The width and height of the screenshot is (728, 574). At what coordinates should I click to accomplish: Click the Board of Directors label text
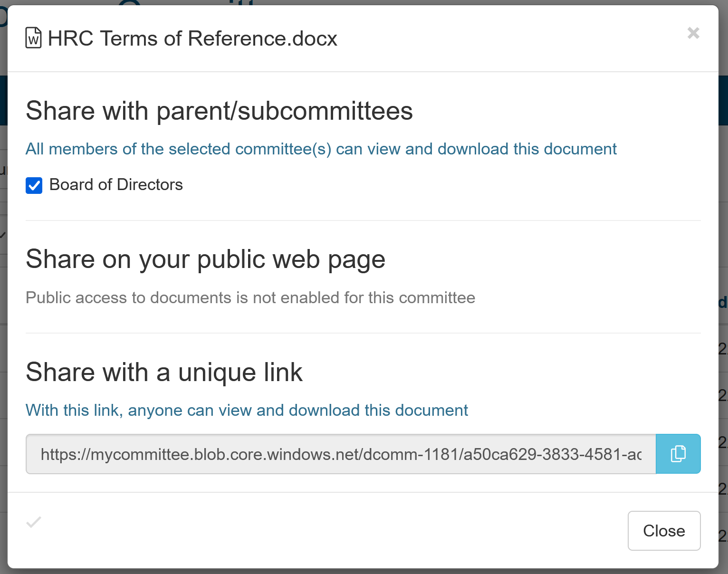pos(116,185)
